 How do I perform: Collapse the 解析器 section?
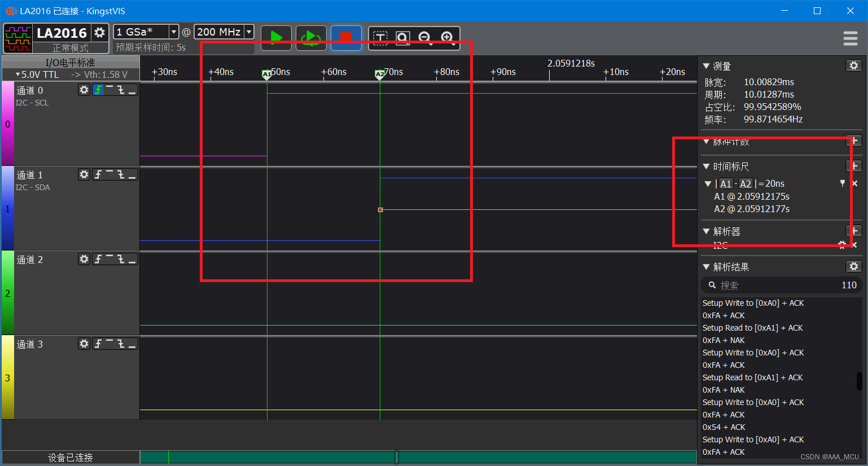(x=706, y=231)
